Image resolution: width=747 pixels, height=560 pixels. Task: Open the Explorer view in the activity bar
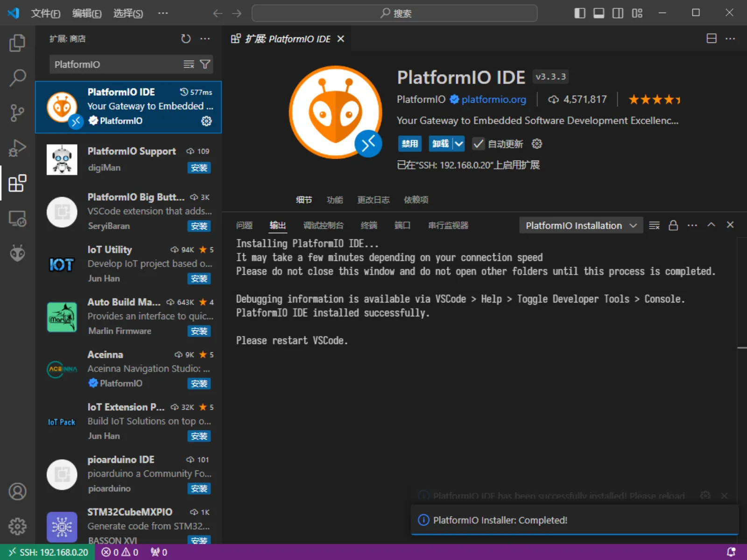(x=17, y=42)
